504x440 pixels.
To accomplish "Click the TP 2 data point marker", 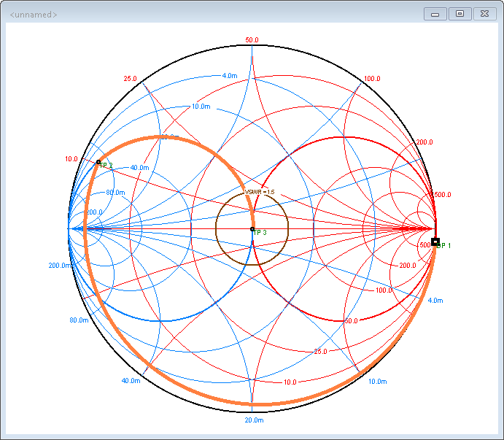I will (98, 162).
